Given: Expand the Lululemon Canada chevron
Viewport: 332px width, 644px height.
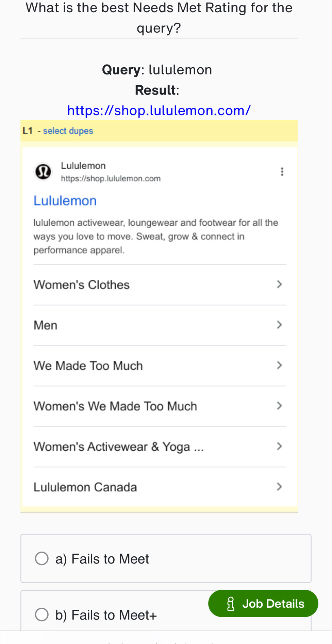Looking at the screenshot, I should 279,487.
